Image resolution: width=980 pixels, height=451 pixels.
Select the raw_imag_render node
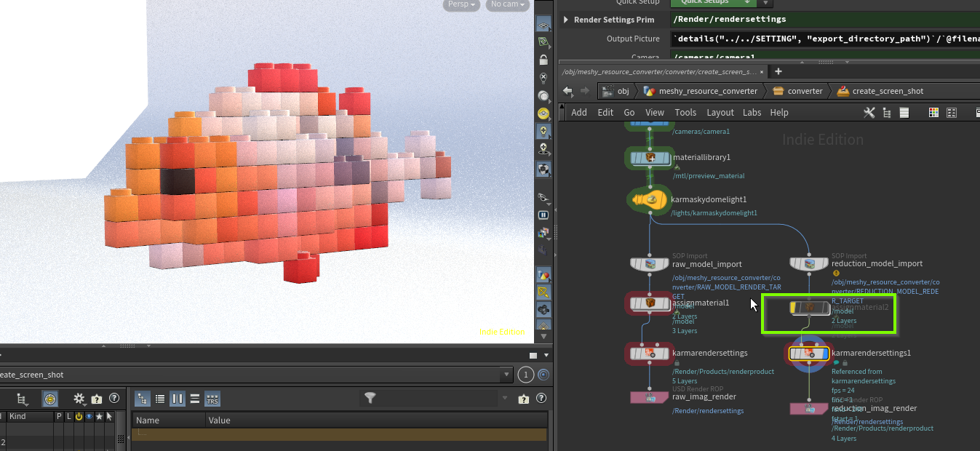[650, 397]
